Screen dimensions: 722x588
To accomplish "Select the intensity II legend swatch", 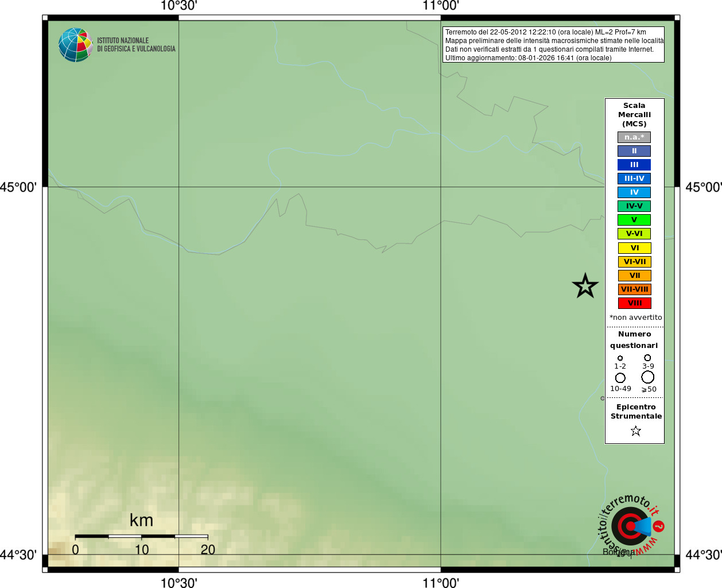I will pyautogui.click(x=634, y=151).
